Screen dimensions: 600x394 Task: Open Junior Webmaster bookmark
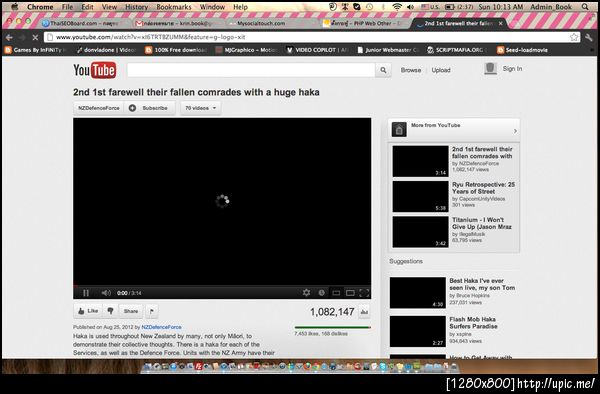pyautogui.click(x=388, y=50)
